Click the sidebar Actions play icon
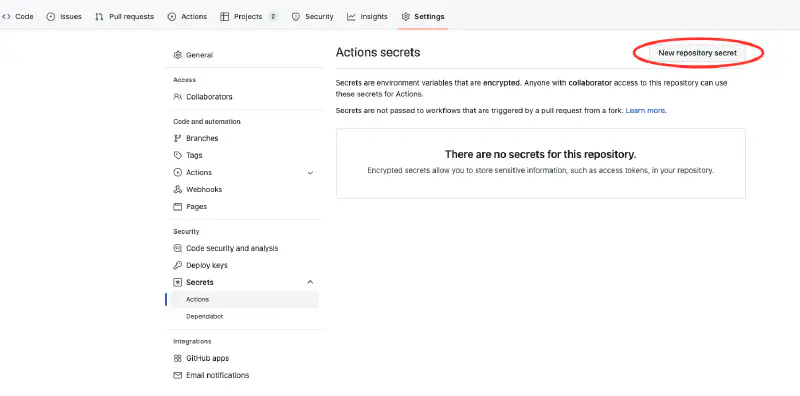 (178, 172)
